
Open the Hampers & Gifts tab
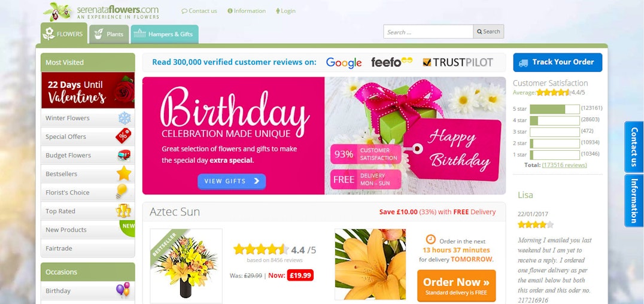tap(165, 34)
